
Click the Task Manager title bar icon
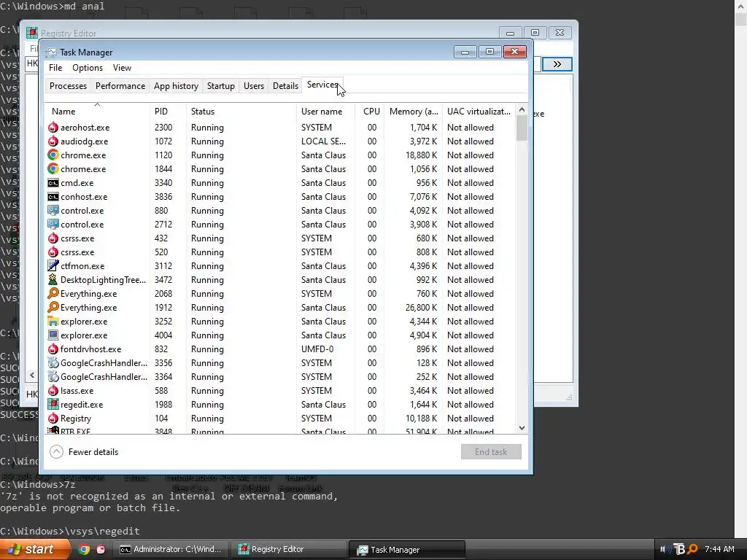click(x=52, y=52)
